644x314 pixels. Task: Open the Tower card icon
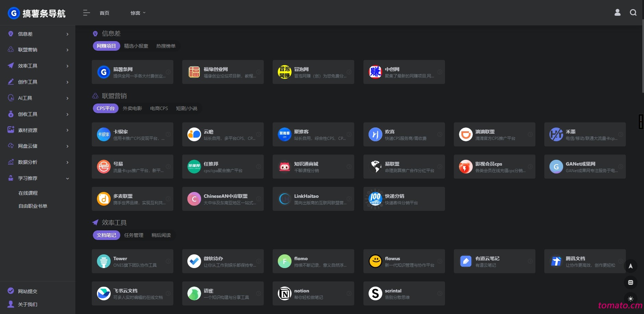click(103, 261)
